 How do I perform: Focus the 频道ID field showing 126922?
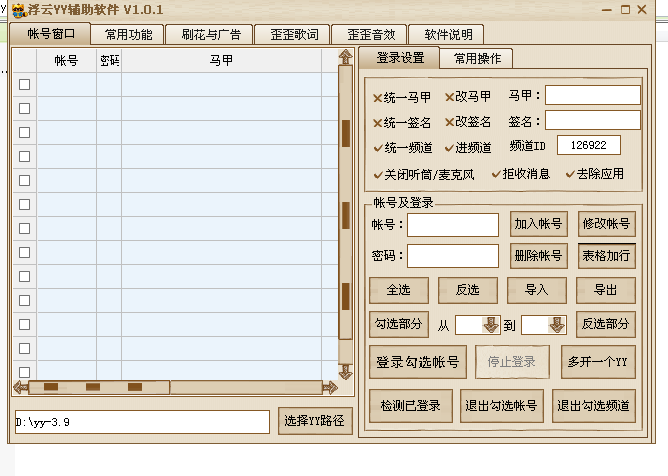(x=588, y=145)
